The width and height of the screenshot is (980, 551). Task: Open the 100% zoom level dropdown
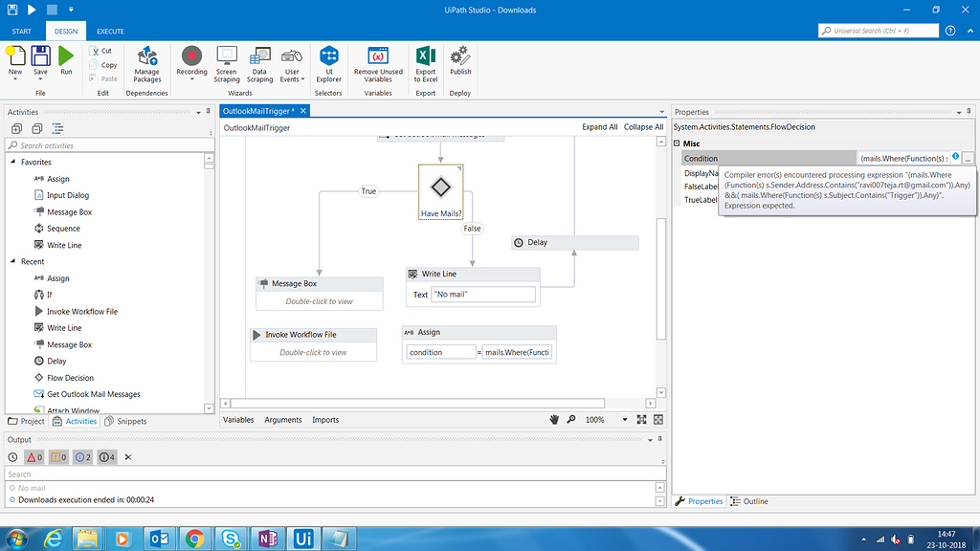point(625,420)
